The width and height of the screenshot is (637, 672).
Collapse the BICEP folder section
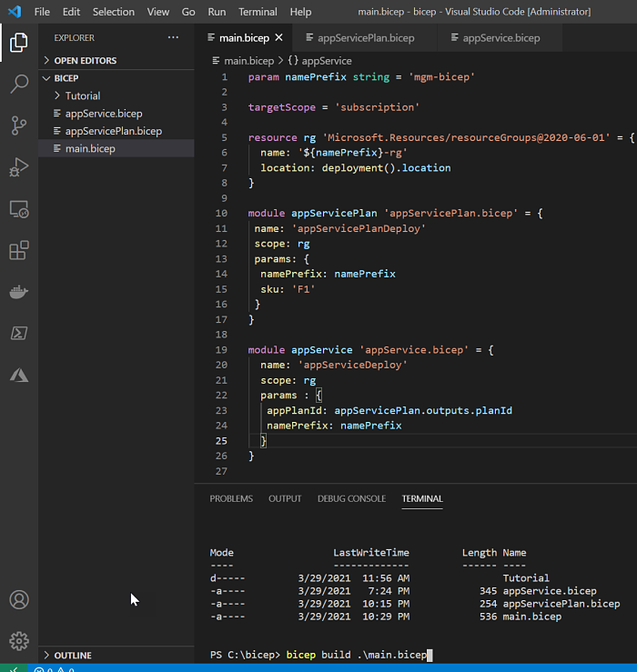[x=66, y=78]
